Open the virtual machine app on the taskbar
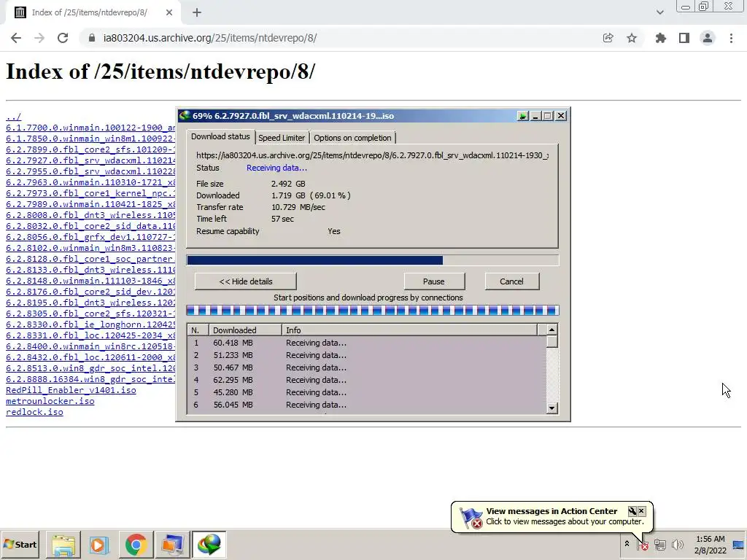This screenshot has height=560, width=747. coord(172,545)
